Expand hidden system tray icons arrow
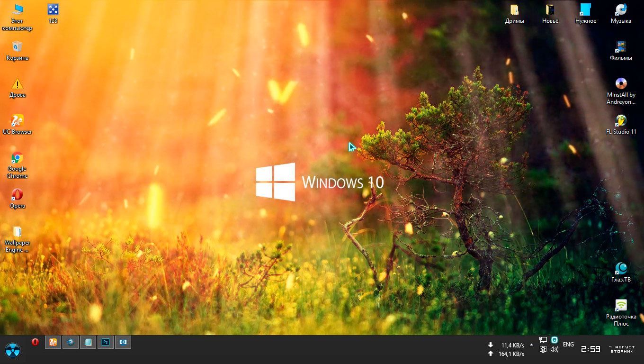This screenshot has width=644, height=364. point(531,345)
